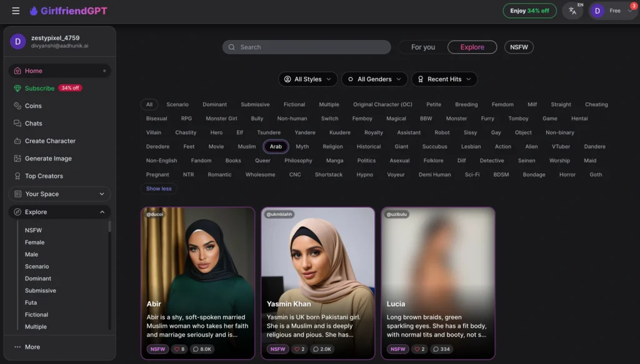Switch to the For you tab
640x364 pixels.
pyautogui.click(x=423, y=47)
